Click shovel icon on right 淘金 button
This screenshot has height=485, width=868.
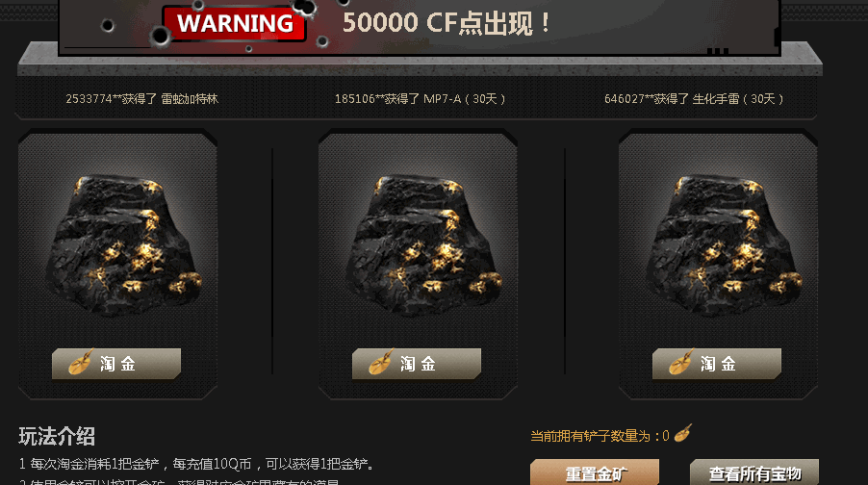click(x=681, y=362)
